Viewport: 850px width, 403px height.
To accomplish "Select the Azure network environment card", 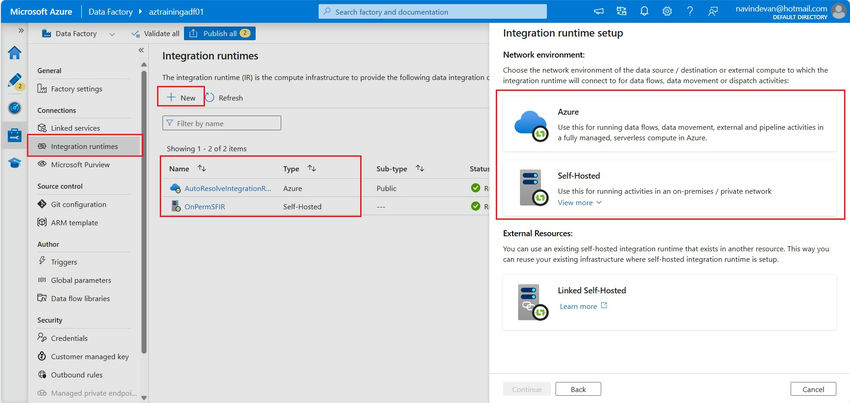I will [x=669, y=126].
